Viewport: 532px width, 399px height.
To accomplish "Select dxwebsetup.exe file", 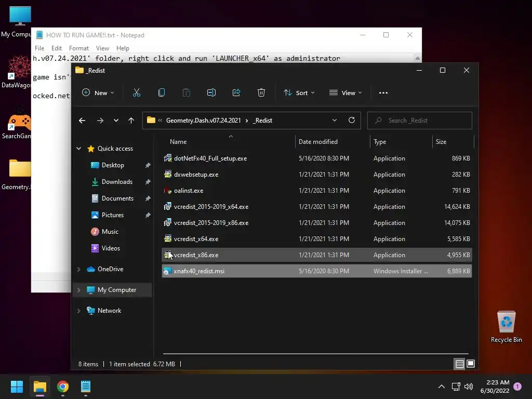I will [317, 175].
